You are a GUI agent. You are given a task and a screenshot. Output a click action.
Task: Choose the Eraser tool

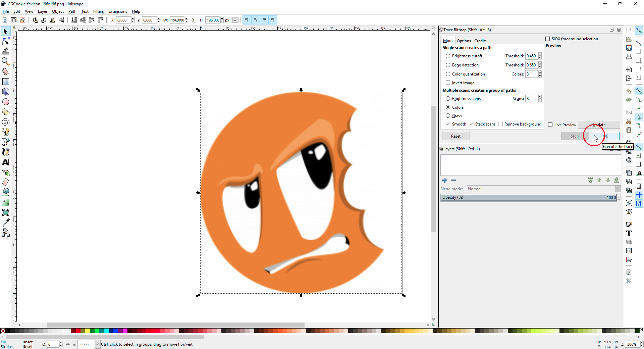pos(5,182)
